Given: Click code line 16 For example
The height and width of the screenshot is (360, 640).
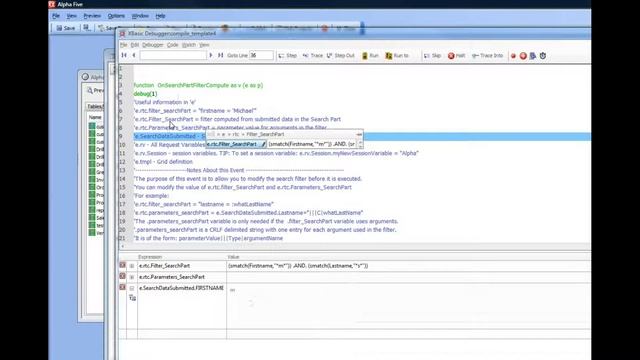Looking at the screenshot, I should click(x=151, y=196).
